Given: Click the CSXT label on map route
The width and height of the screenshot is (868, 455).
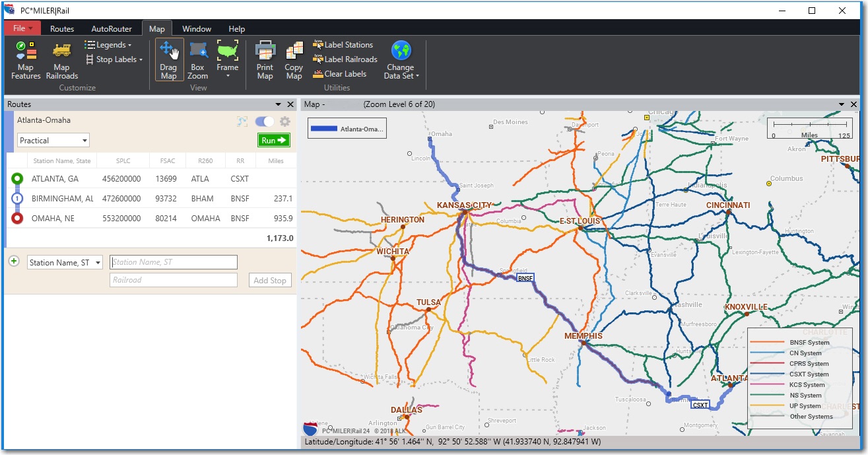Looking at the screenshot, I should coord(700,405).
